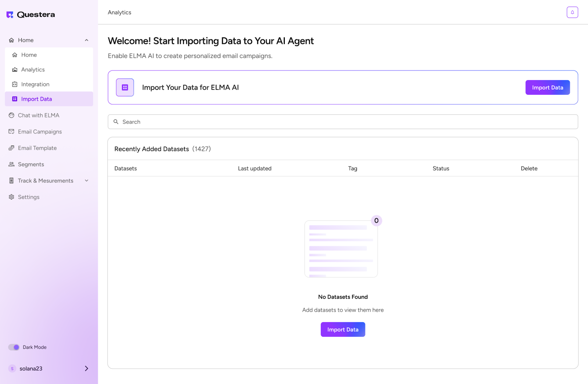Click the purple grid icon in import banner

point(125,87)
